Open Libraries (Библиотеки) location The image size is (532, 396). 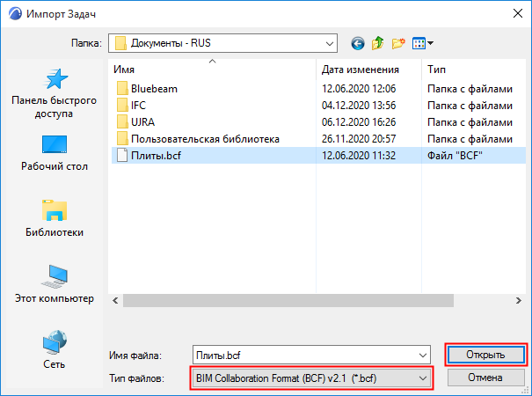click(x=55, y=218)
